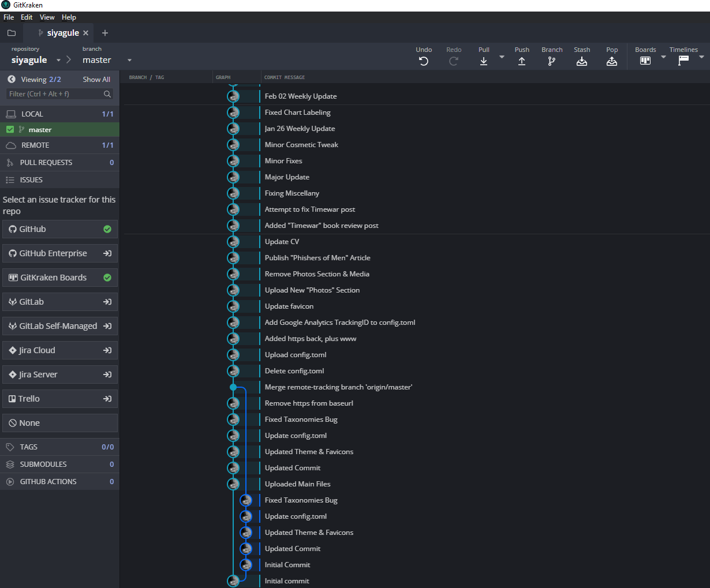Screen dimensions: 710x588
Task: Connect the GitLab issue tracker
Action: (60, 302)
